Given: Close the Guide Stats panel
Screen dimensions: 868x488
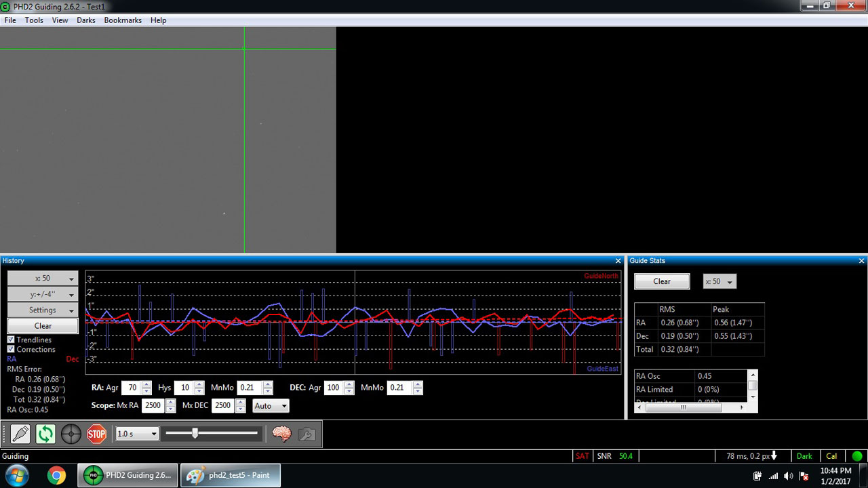Looking at the screenshot, I should pos(862,261).
